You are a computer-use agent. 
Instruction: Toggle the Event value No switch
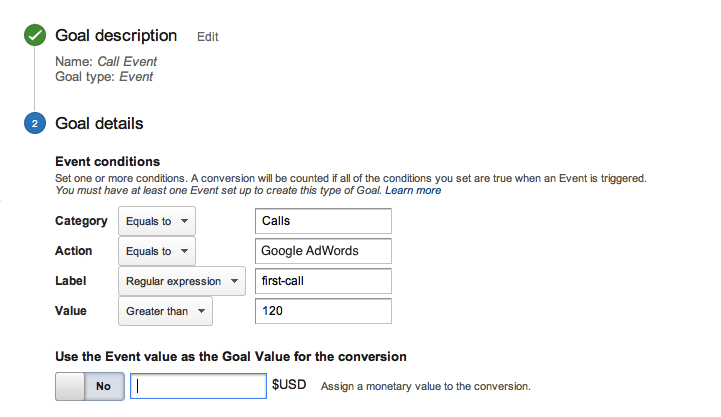(90, 385)
